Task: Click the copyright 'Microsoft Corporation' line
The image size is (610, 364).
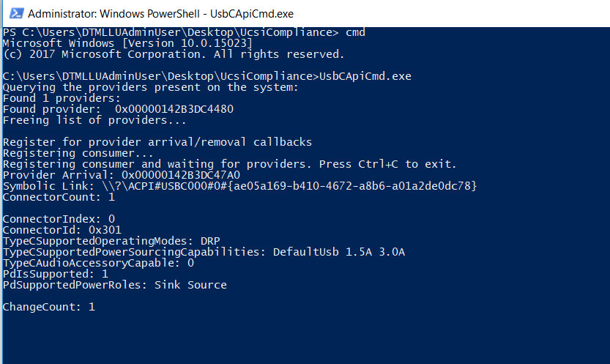Action: click(x=174, y=54)
